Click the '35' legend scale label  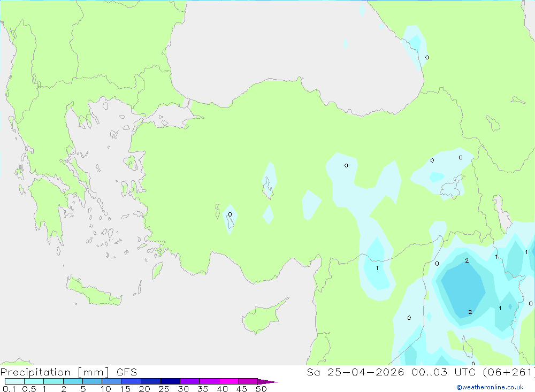tap(203, 389)
